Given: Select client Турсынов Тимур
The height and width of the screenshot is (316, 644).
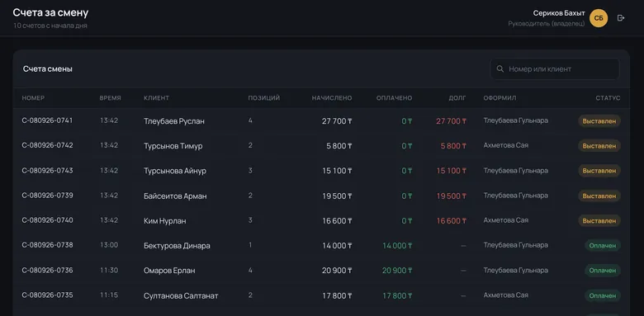Looking at the screenshot, I should 173,146.
